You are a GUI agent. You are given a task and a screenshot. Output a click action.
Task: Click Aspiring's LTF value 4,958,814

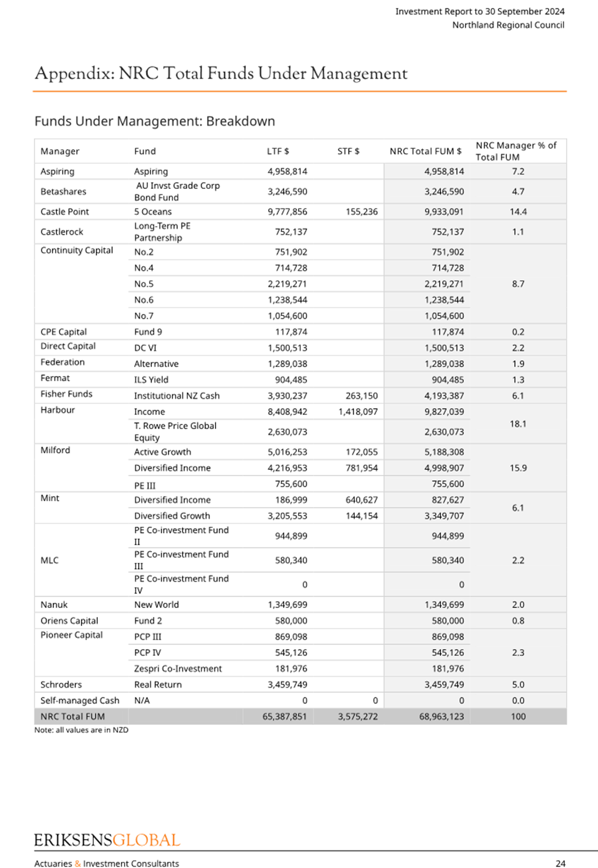(x=287, y=171)
